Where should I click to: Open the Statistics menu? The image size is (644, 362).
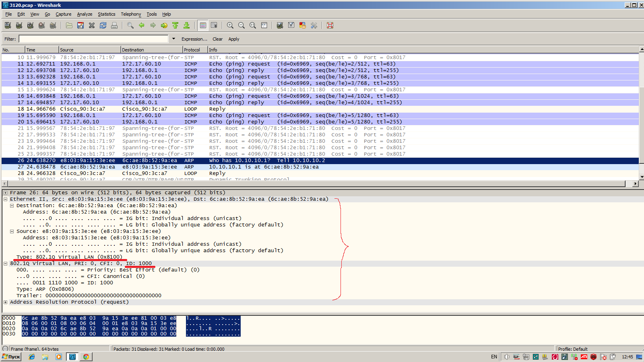coord(106,14)
